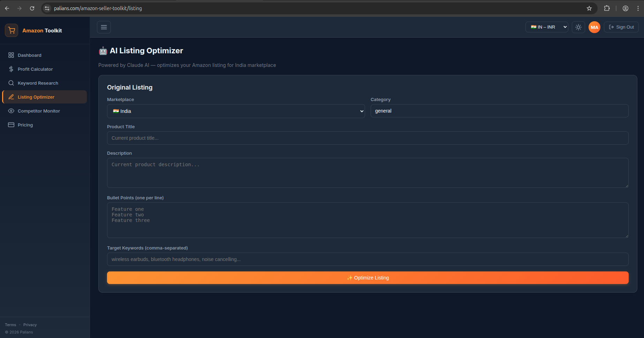Image resolution: width=644 pixels, height=338 pixels.
Task: Open the IN – INR currency dropdown
Action: (x=546, y=27)
